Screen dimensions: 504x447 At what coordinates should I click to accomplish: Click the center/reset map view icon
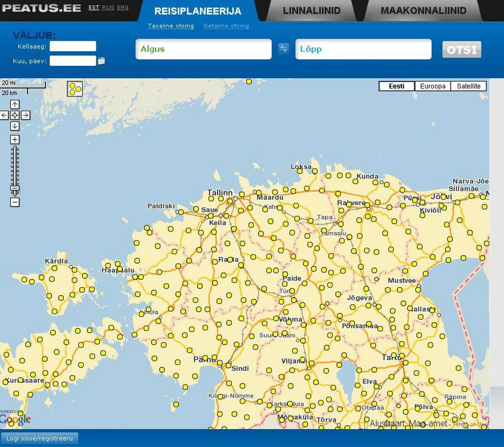tap(15, 115)
